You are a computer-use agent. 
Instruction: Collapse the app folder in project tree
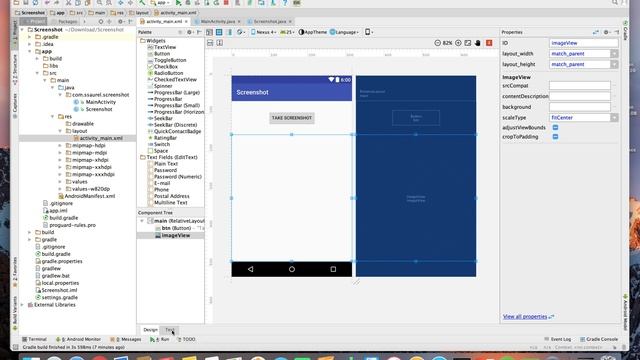(x=30, y=51)
